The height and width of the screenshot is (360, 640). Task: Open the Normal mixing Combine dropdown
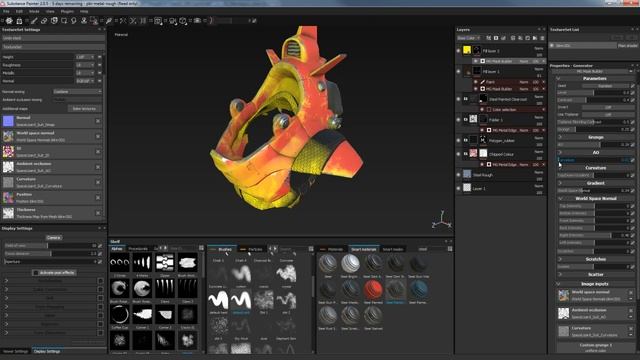(78, 92)
